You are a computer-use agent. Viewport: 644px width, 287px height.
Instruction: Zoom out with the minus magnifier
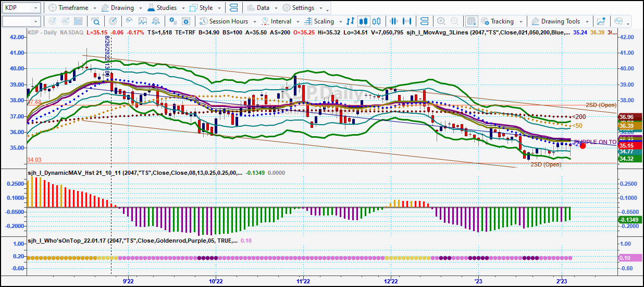click(455, 21)
